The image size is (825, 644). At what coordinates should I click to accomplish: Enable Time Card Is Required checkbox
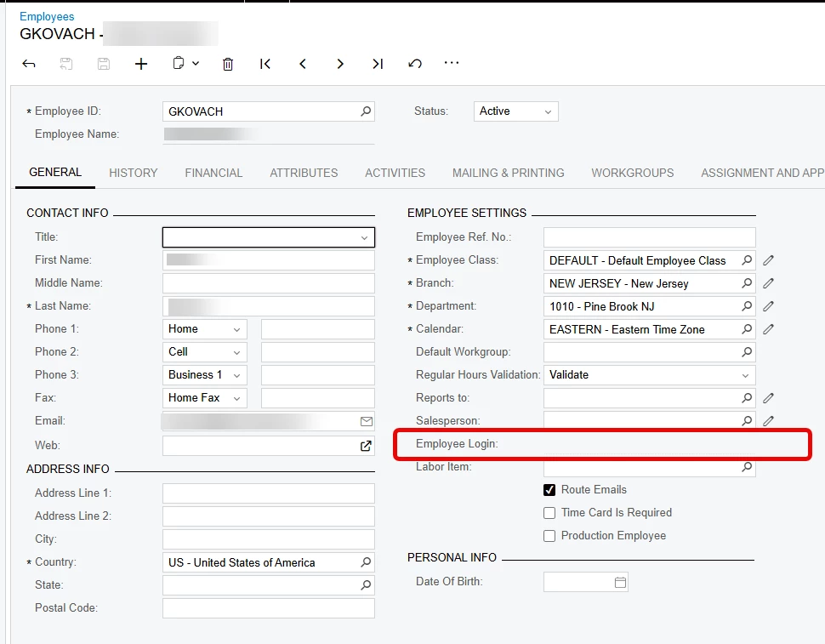pos(549,513)
